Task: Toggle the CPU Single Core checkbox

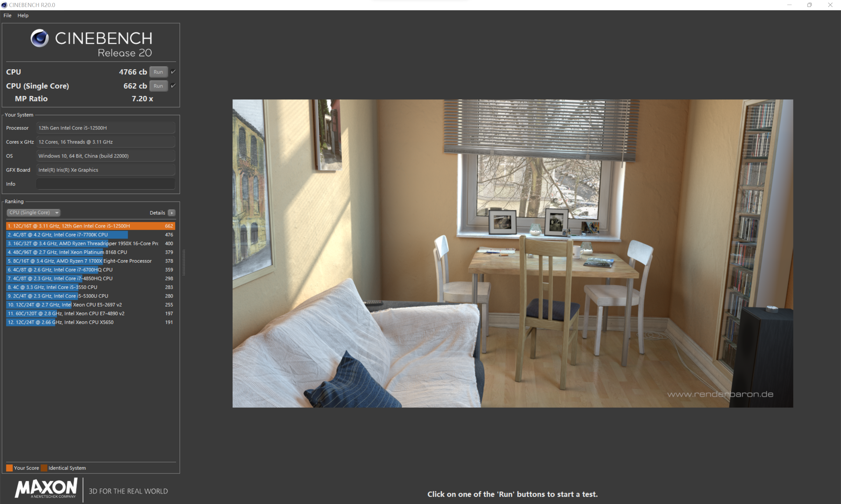Action: tap(173, 85)
